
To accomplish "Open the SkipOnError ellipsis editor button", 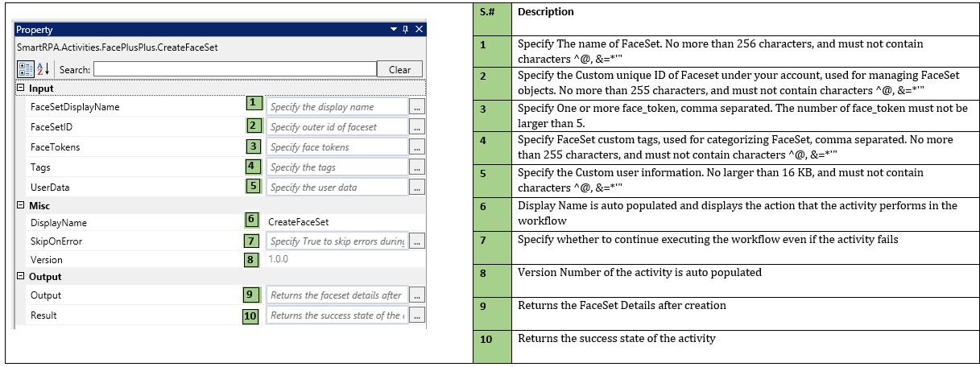I will (416, 241).
